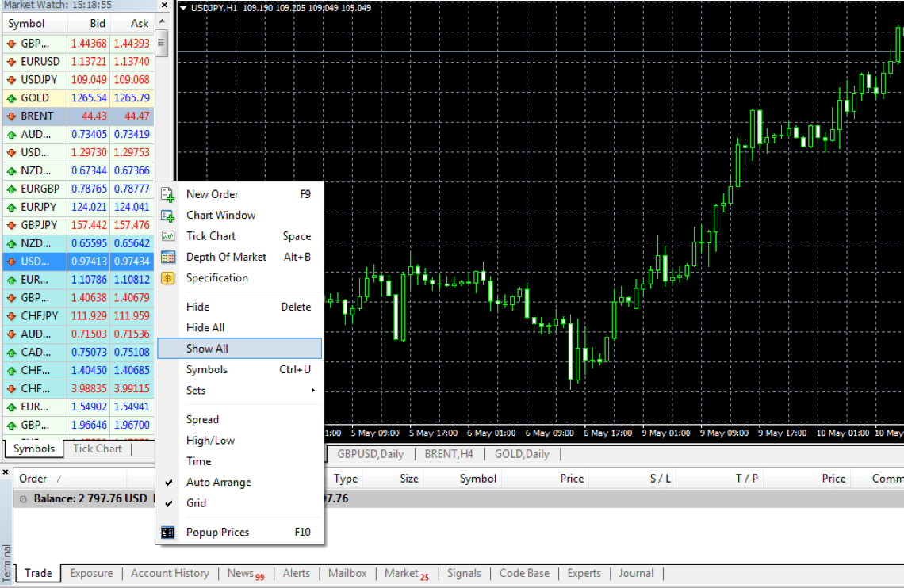Open the USDJPY,H1 chart dropdown triangle

point(183,8)
